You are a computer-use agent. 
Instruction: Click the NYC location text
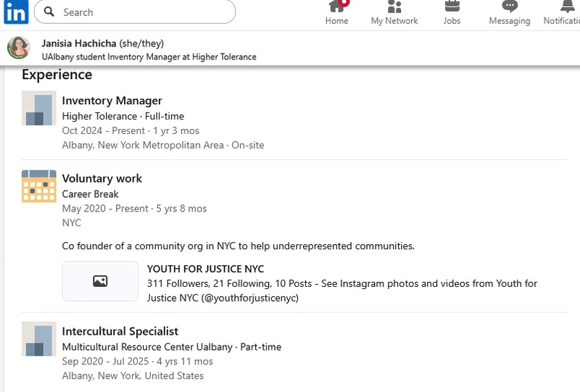point(71,223)
